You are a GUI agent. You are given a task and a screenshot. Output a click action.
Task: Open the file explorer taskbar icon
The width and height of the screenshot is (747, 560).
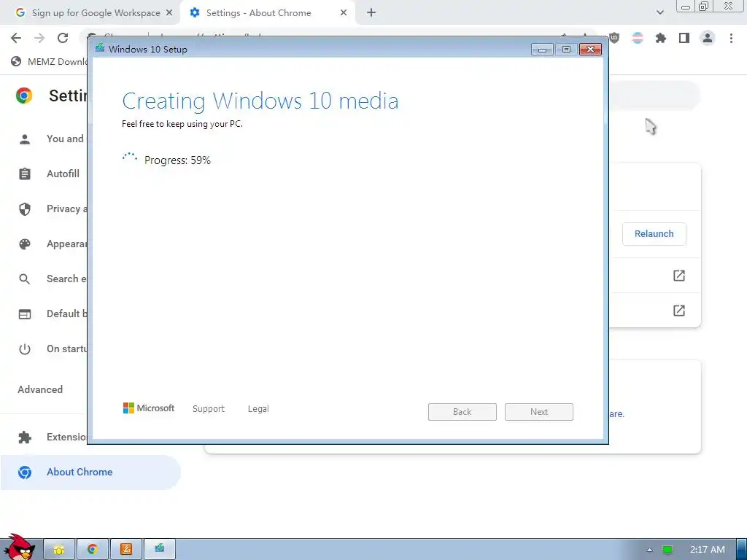pos(59,550)
